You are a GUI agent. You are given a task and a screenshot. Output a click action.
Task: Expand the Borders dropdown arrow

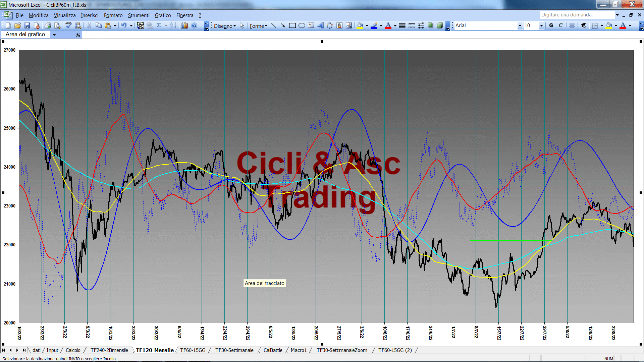click(x=602, y=25)
